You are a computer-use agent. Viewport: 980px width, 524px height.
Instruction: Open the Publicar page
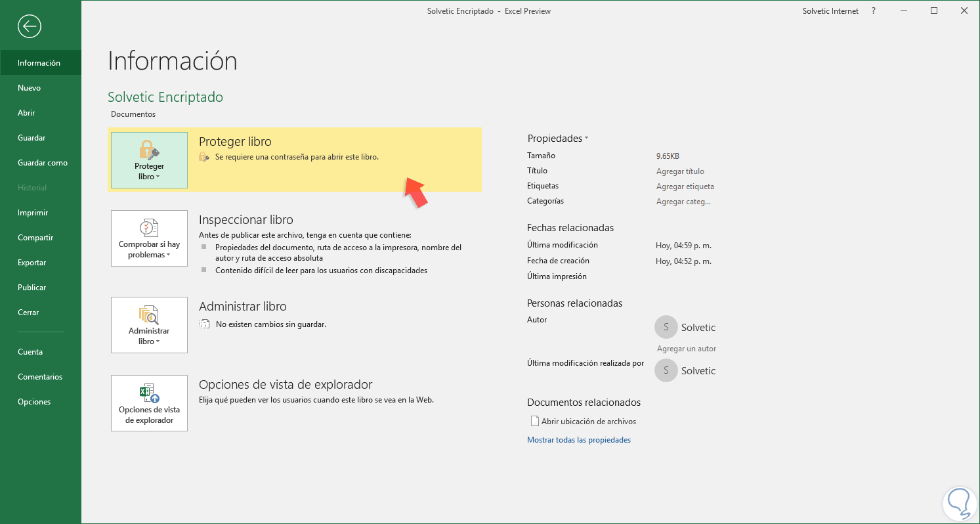tap(41, 288)
